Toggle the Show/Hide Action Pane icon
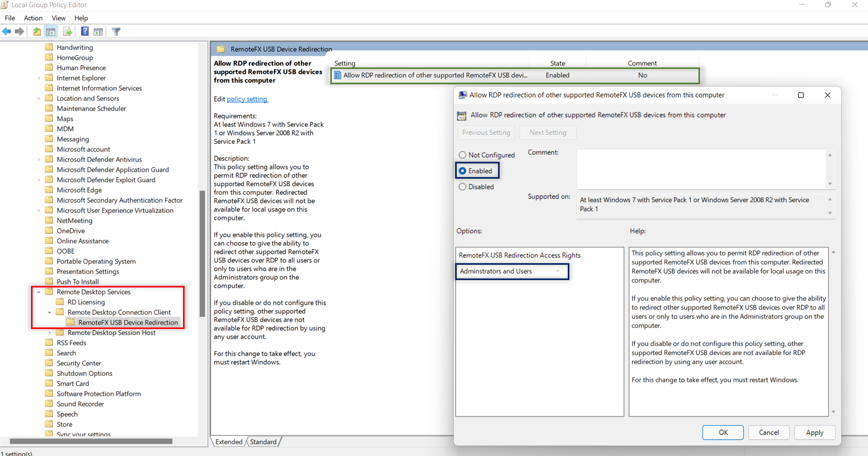The image size is (868, 456). point(98,32)
